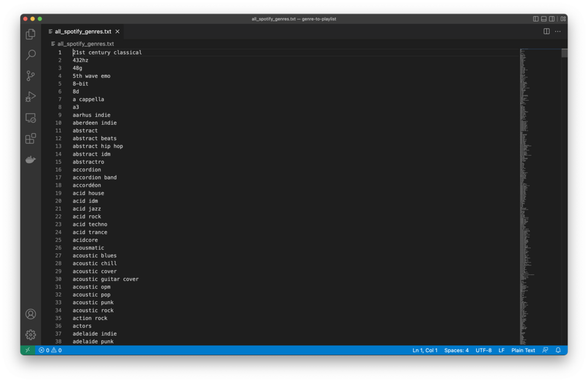Screen dimensions: 588x382
Task: Split the editor to the right
Action: click(546, 32)
